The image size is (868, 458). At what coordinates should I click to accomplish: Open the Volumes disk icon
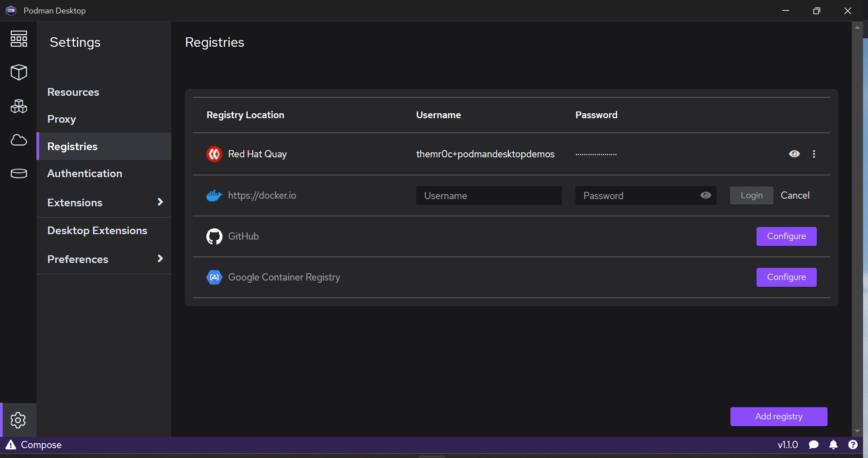(18, 173)
